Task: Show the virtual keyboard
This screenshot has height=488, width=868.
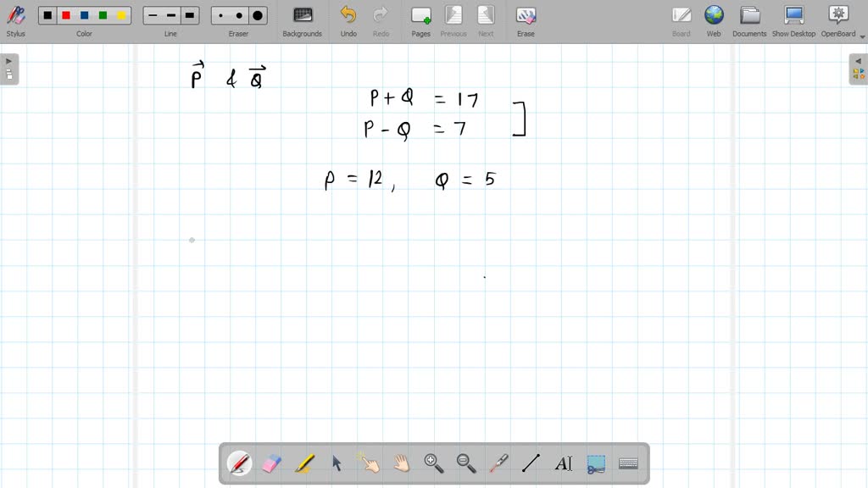Action: pyautogui.click(x=628, y=463)
